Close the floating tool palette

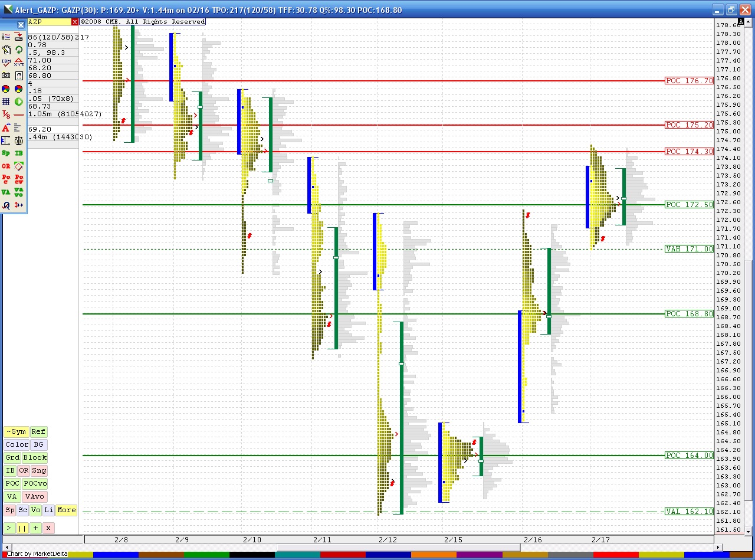21,25
